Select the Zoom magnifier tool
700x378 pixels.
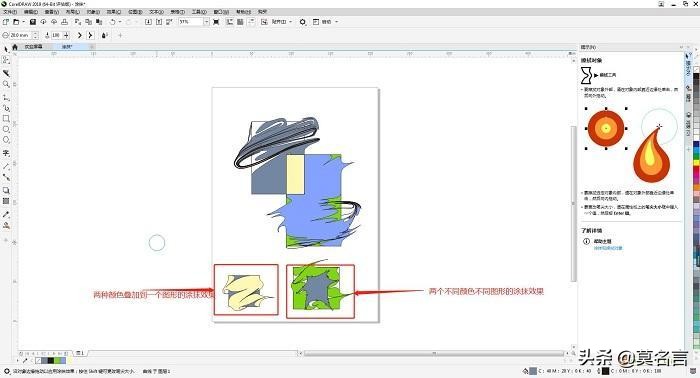(6, 84)
